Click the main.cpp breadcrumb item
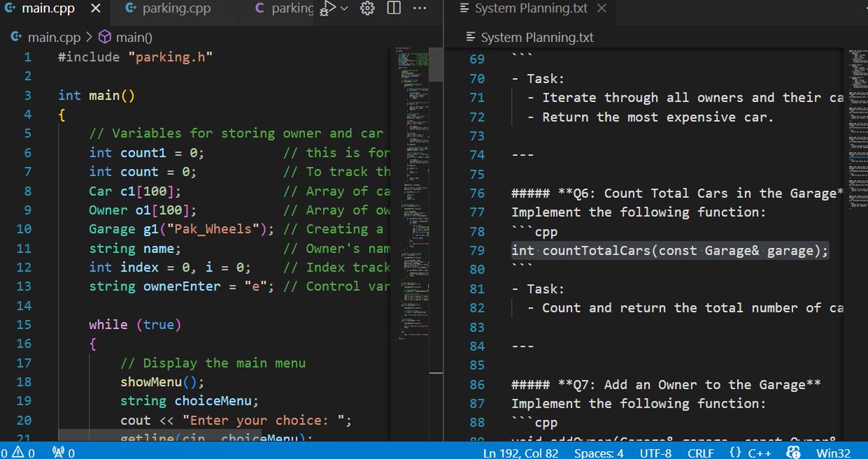The height and width of the screenshot is (459, 868). click(54, 37)
